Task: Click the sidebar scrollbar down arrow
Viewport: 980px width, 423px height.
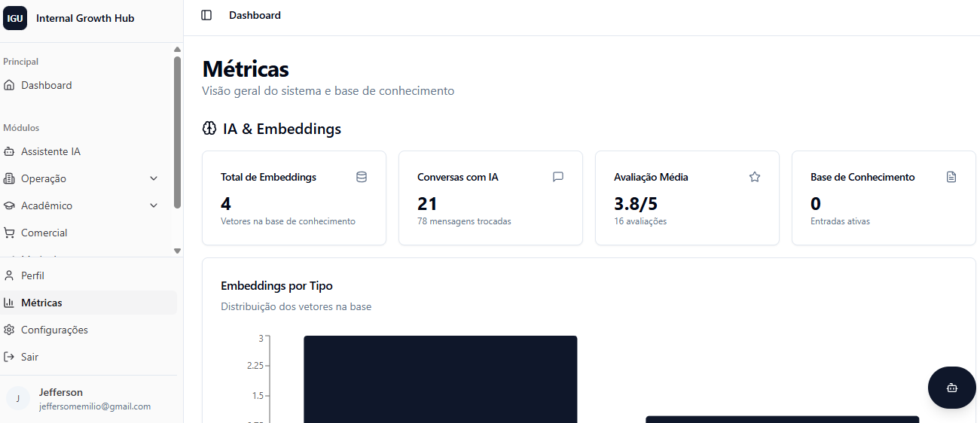Action: coord(177,251)
